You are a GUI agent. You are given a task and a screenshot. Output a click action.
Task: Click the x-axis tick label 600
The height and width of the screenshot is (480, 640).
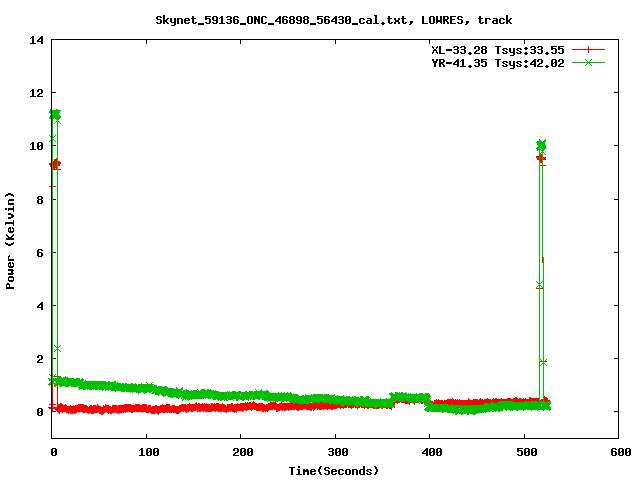(621, 452)
